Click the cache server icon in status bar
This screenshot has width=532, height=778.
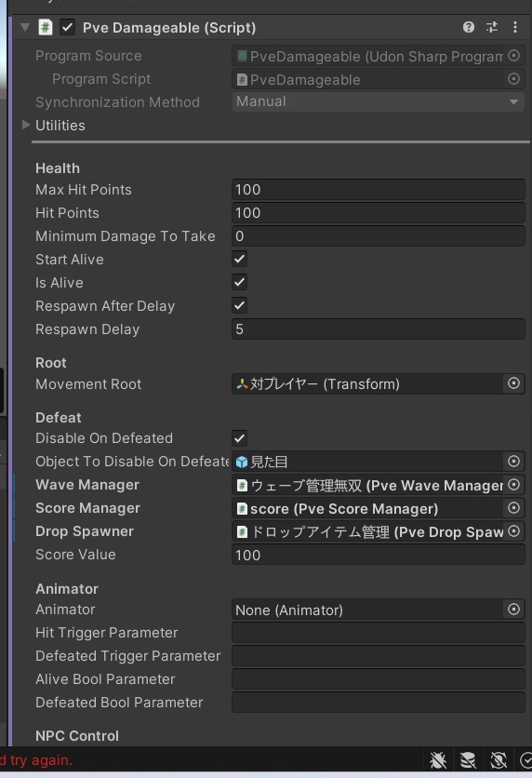coord(468,760)
